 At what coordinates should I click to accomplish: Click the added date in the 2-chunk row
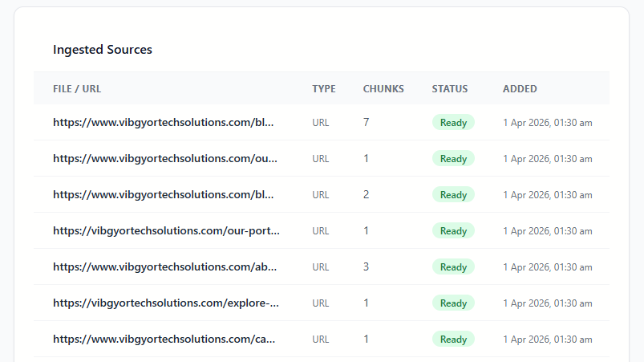click(x=548, y=195)
